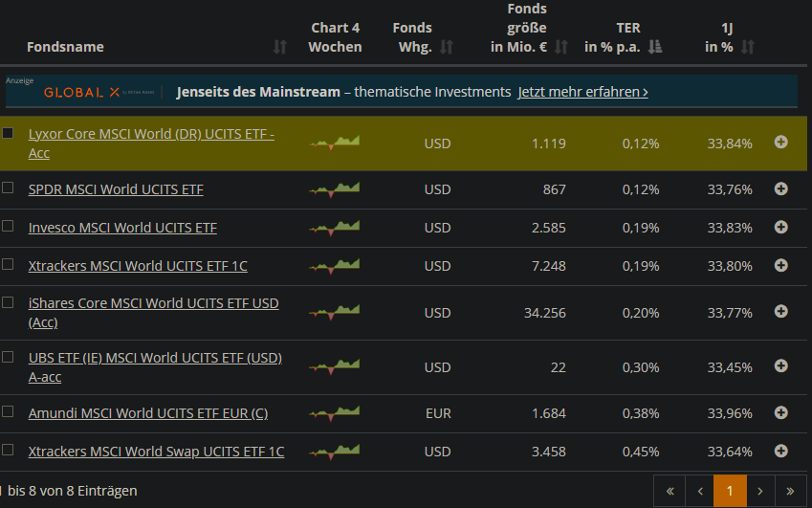Expand details for SPDR MSCI World row
Screen dimensions: 812x508
pyautogui.click(x=781, y=189)
